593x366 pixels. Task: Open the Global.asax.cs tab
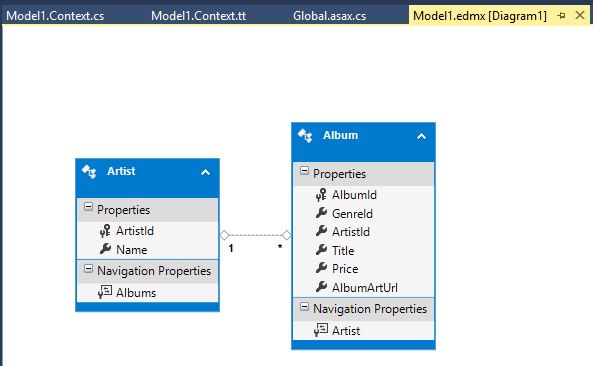(x=329, y=16)
